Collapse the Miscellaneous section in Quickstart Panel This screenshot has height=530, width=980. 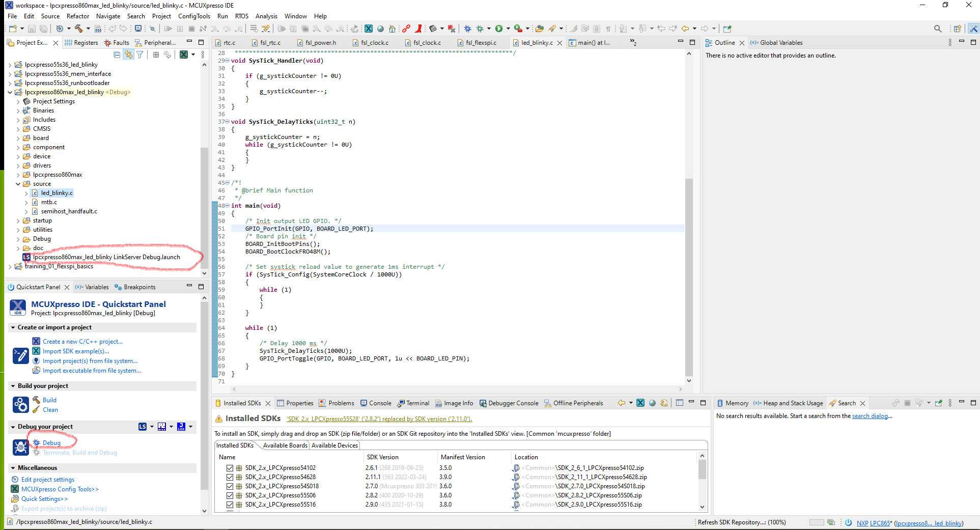coord(13,468)
